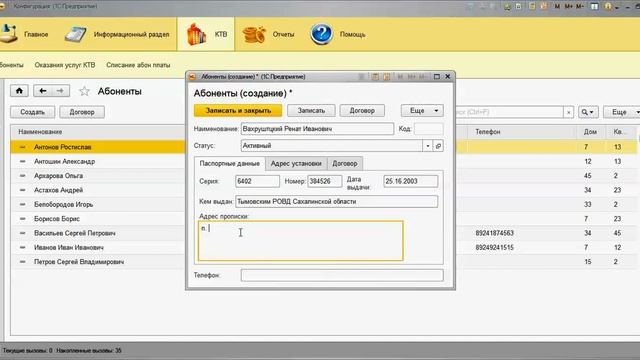
Task: Switch to the Паспортные данные tab
Action: tap(229, 164)
